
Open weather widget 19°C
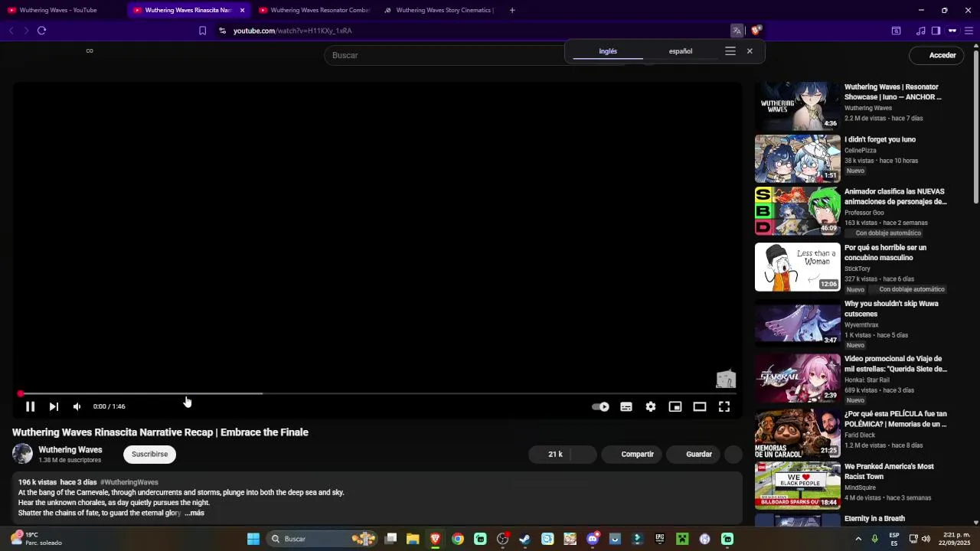[x=37, y=539]
